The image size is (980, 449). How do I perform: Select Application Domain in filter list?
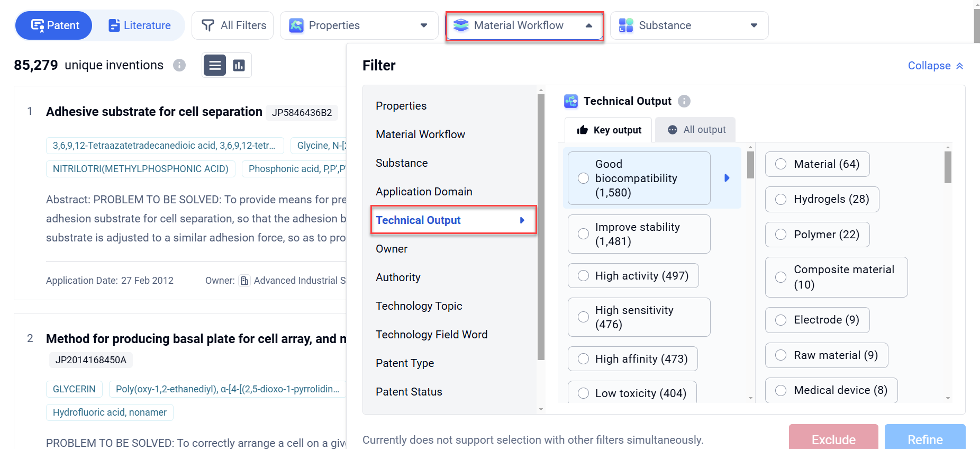tap(424, 192)
